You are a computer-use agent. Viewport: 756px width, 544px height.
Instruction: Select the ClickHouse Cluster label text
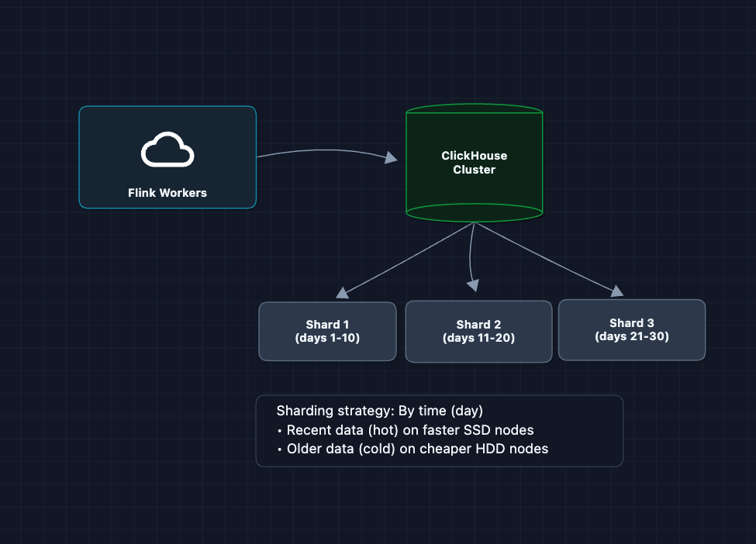point(474,163)
